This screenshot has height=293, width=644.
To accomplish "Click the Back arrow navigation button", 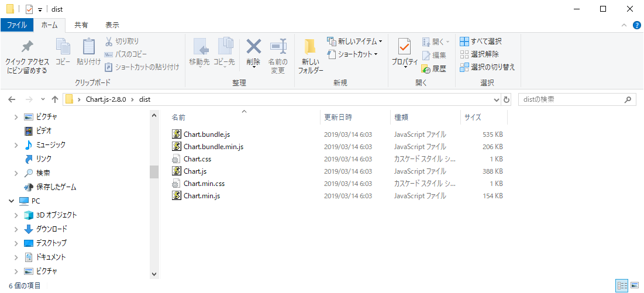I will tap(12, 99).
